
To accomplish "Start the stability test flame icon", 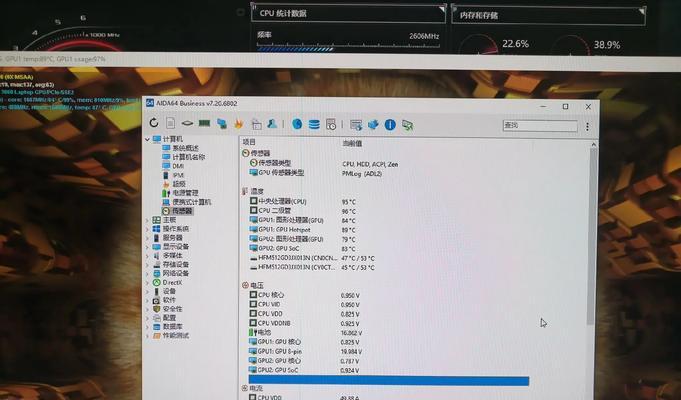I will (x=238, y=124).
